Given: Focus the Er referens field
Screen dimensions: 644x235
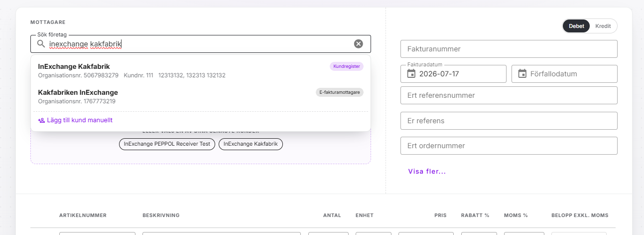Looking at the screenshot, I should click(x=509, y=121).
